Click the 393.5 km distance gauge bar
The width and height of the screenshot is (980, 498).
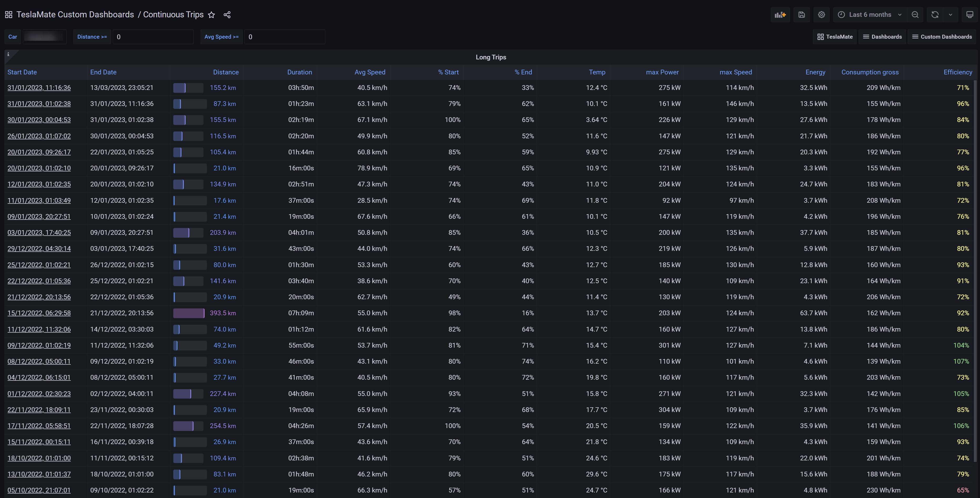point(189,313)
